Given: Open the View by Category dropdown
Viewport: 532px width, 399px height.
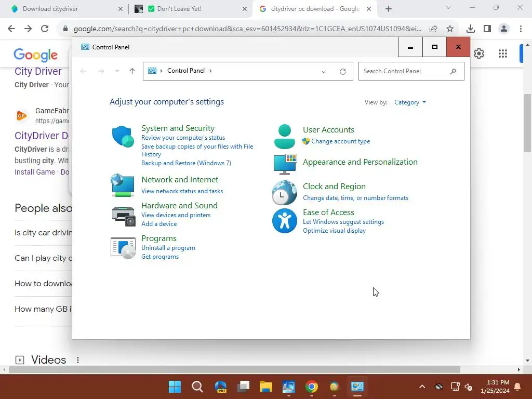Looking at the screenshot, I should click(x=410, y=102).
